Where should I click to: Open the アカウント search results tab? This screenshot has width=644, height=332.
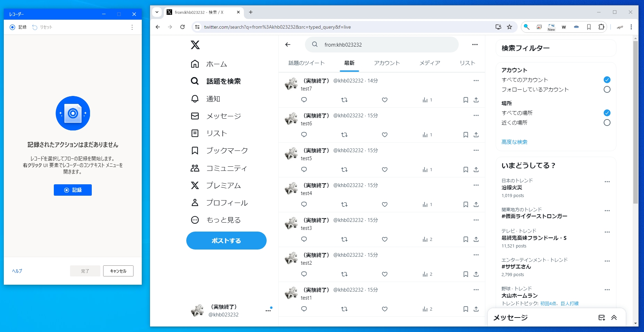(386, 63)
